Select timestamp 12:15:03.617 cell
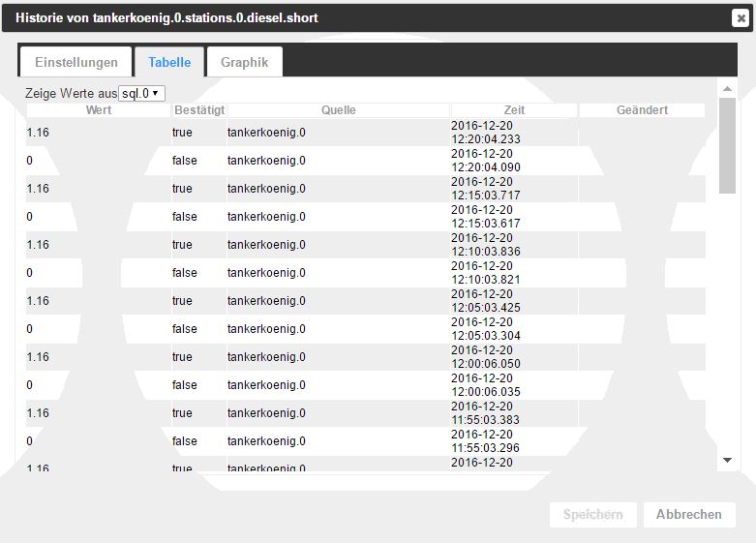Viewport: 756px width, 543px height. (x=514, y=217)
